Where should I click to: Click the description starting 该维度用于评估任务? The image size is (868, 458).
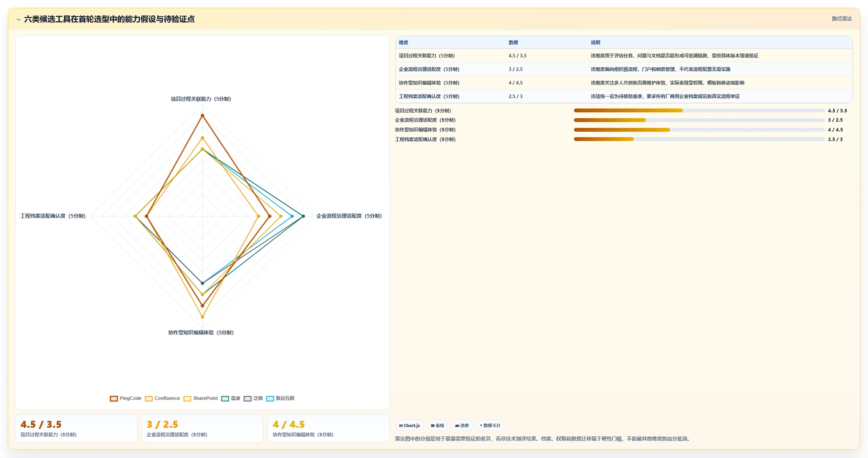(x=674, y=56)
